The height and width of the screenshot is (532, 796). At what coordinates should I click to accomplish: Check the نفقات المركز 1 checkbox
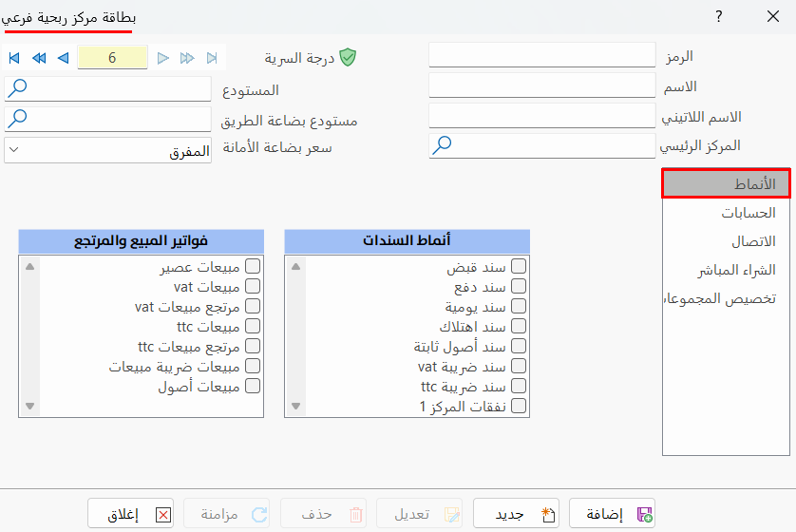(x=519, y=406)
